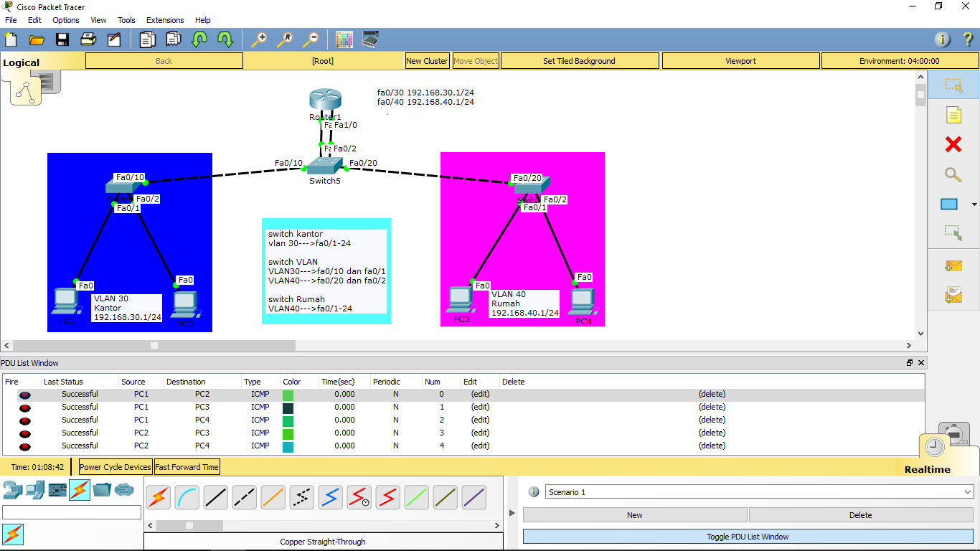980x551 pixels.
Task: Activate the Delete tool
Action: tap(954, 144)
